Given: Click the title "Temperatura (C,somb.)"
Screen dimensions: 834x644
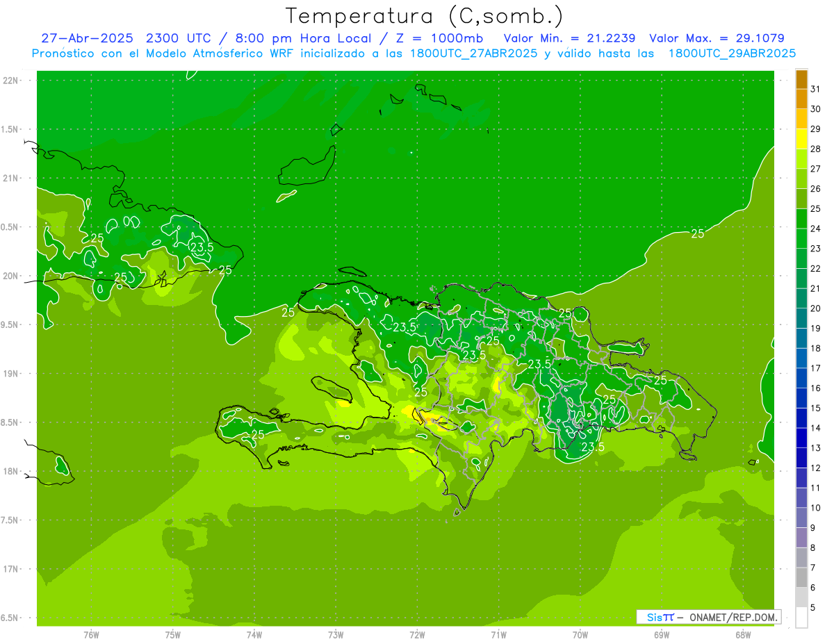Looking at the screenshot, I should pos(424,16).
